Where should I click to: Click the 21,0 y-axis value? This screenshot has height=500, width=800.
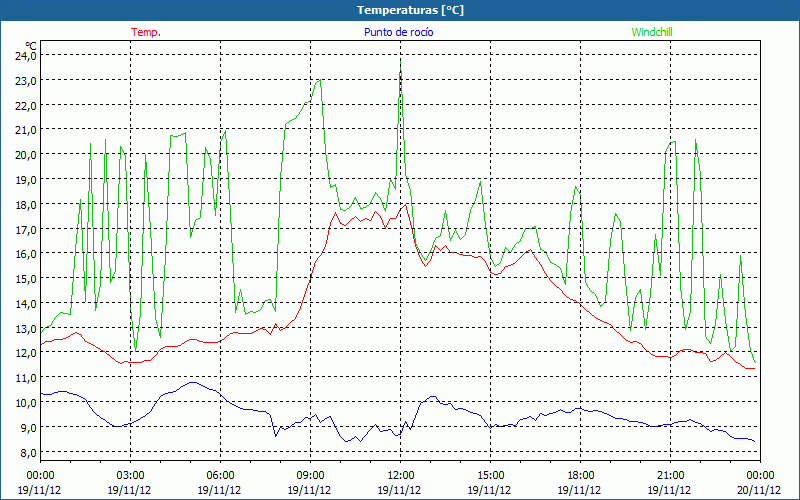[x=26, y=130]
